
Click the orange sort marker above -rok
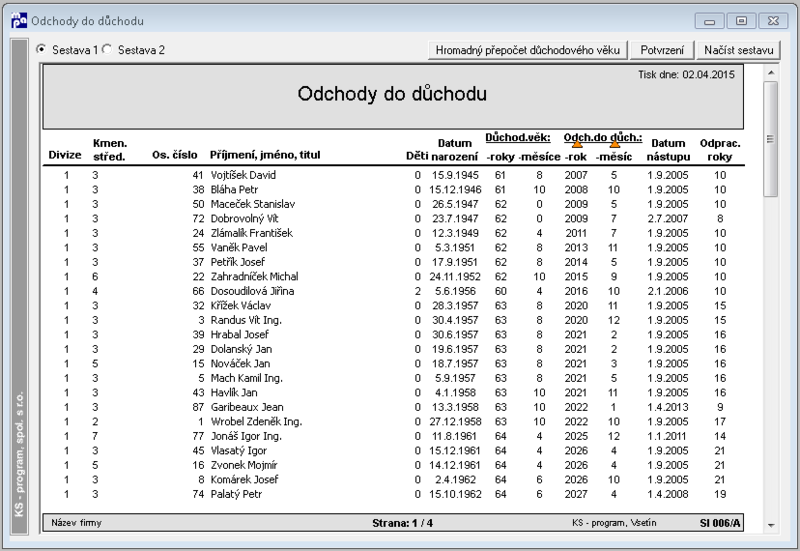[x=577, y=143]
